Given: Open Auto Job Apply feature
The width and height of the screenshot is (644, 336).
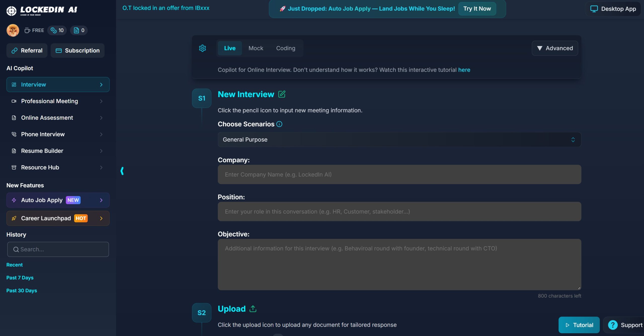Looking at the screenshot, I should point(58,200).
